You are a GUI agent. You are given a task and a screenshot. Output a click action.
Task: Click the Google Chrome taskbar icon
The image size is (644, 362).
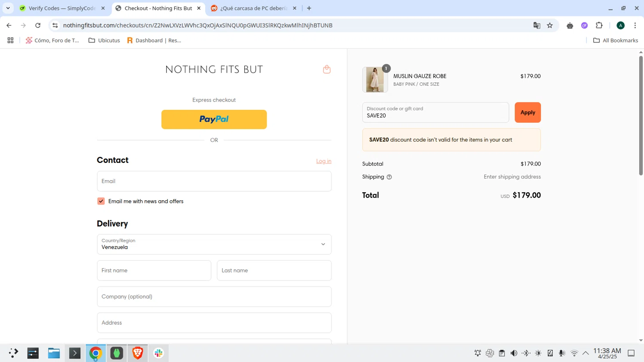(95, 353)
